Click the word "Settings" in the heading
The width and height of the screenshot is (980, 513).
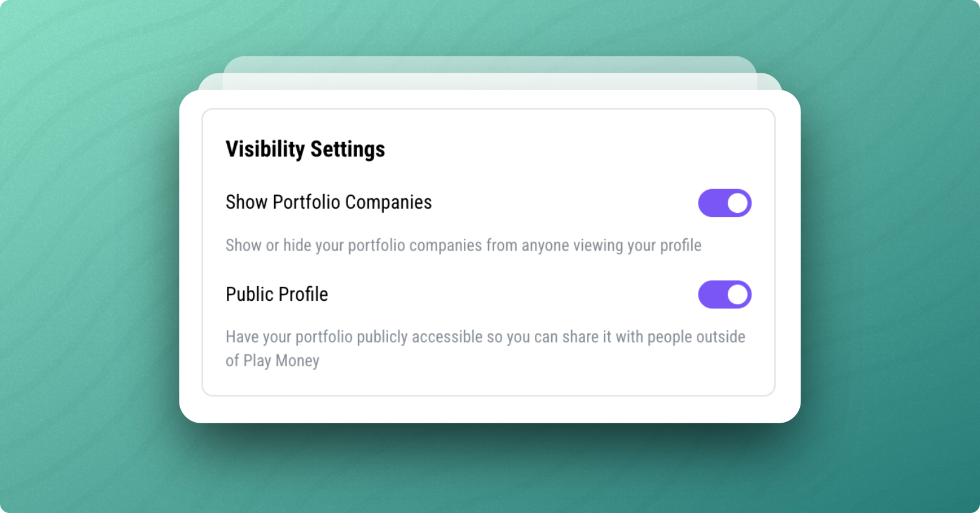tap(347, 149)
